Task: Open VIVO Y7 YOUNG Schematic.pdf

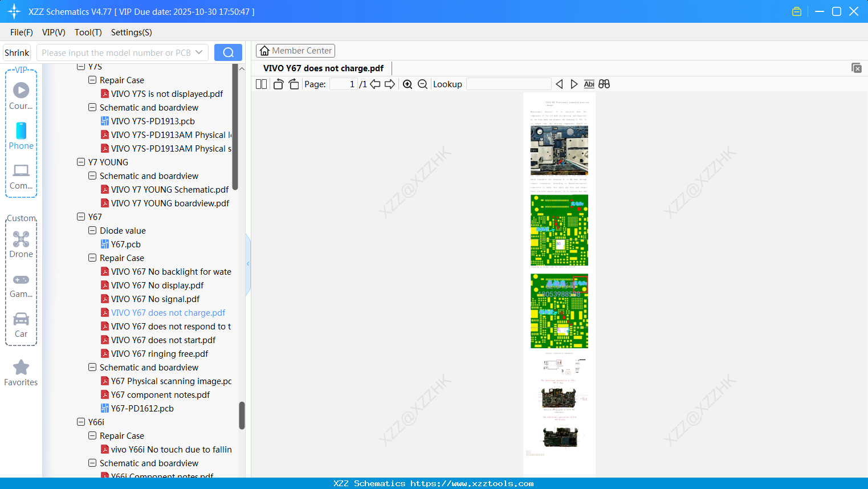Action: (170, 190)
